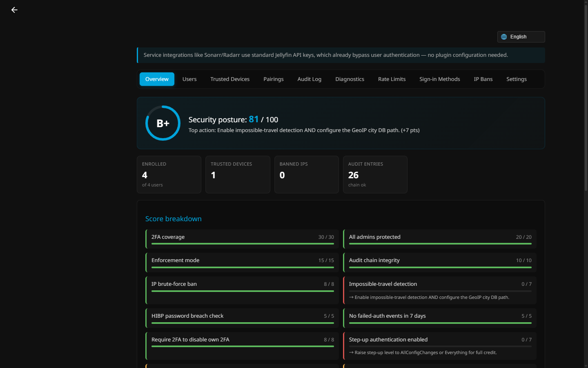Click the 30 / 30 score value
This screenshot has height=368, width=588.
pyautogui.click(x=326, y=237)
